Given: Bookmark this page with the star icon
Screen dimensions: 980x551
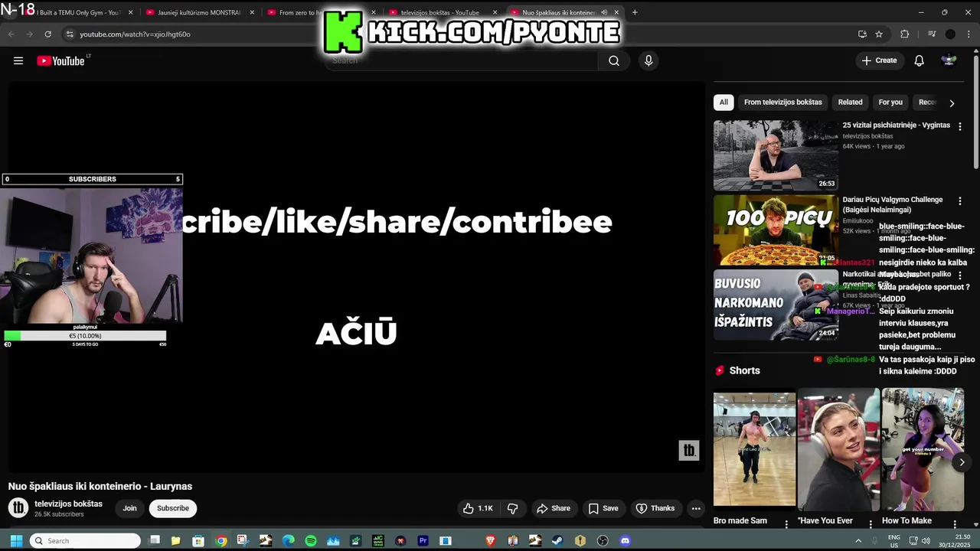Looking at the screenshot, I should [x=879, y=34].
